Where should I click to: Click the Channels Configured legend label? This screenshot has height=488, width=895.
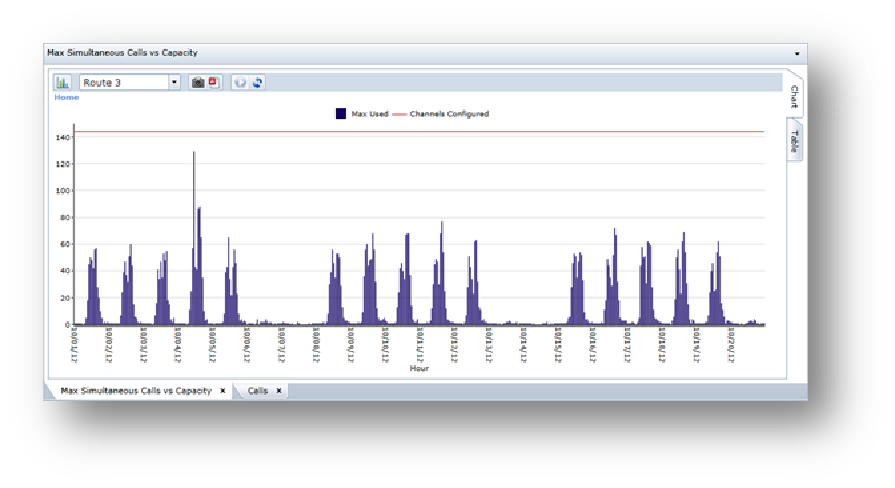coord(449,114)
